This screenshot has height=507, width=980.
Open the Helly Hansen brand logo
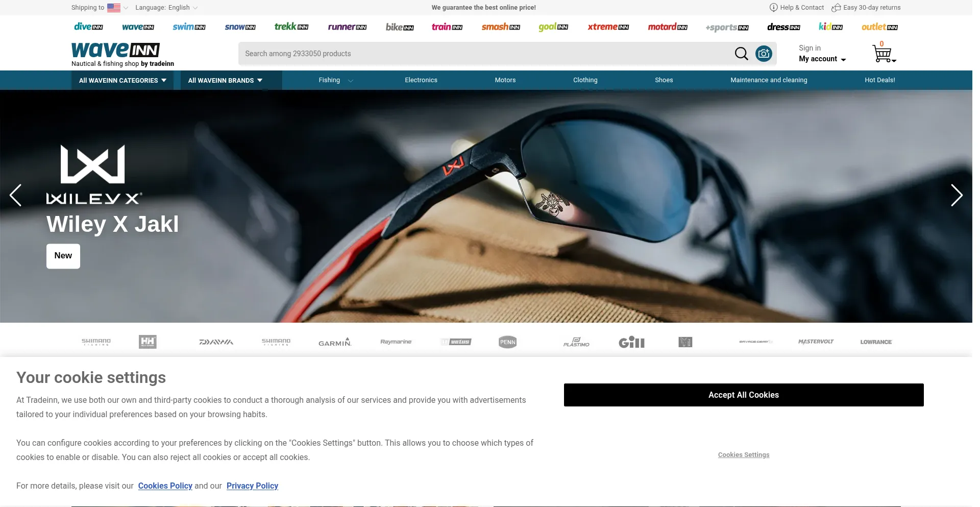[x=148, y=342]
